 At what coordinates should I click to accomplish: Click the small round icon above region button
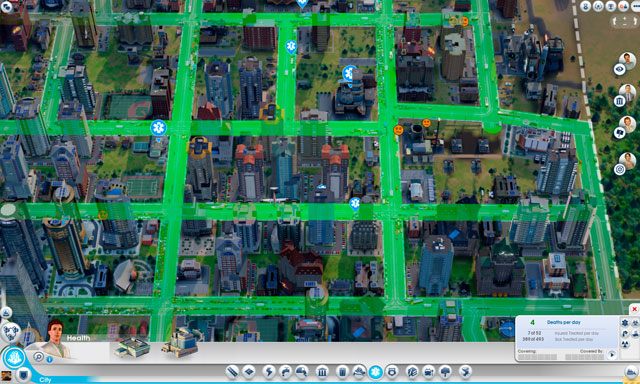[x=6, y=313]
